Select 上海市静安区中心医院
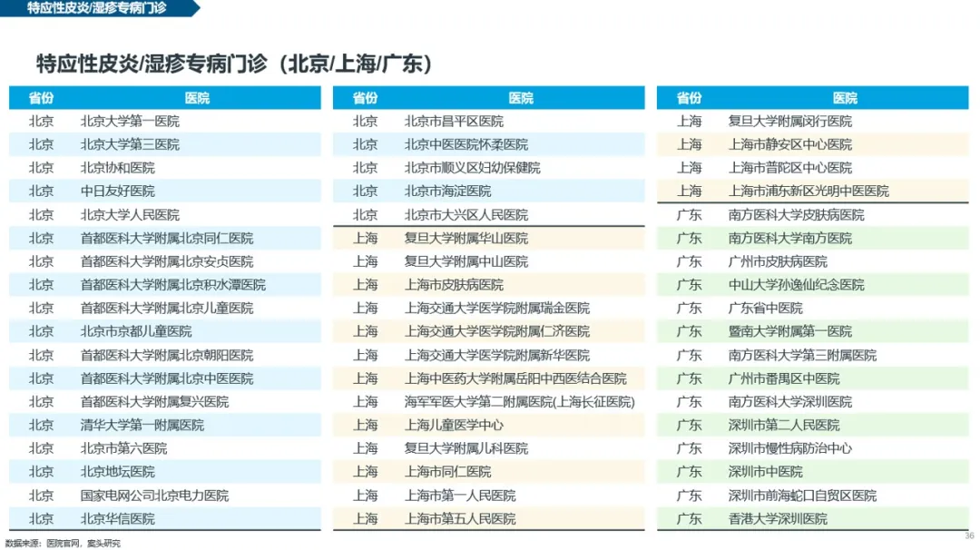This screenshot has width=980, height=550. pos(790,144)
